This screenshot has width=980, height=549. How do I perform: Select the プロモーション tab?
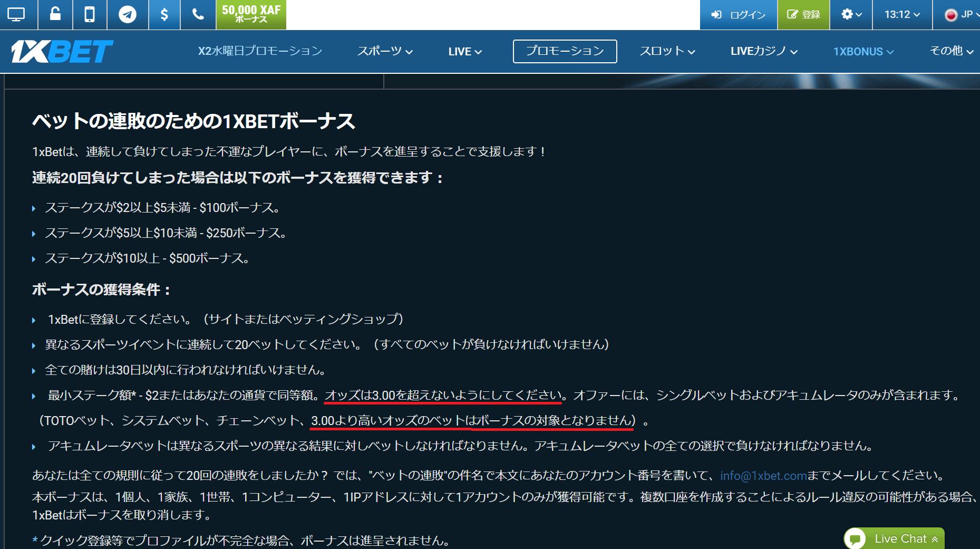pyautogui.click(x=565, y=51)
